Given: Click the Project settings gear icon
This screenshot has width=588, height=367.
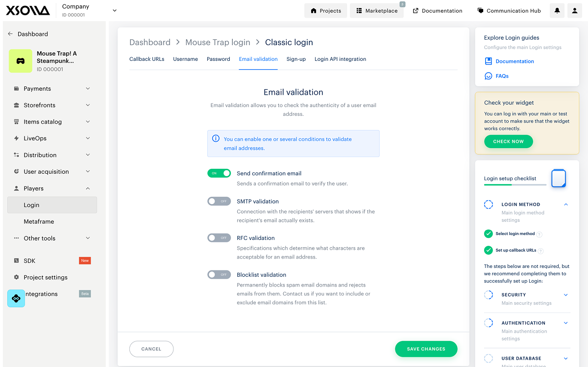Looking at the screenshot, I should point(17,277).
